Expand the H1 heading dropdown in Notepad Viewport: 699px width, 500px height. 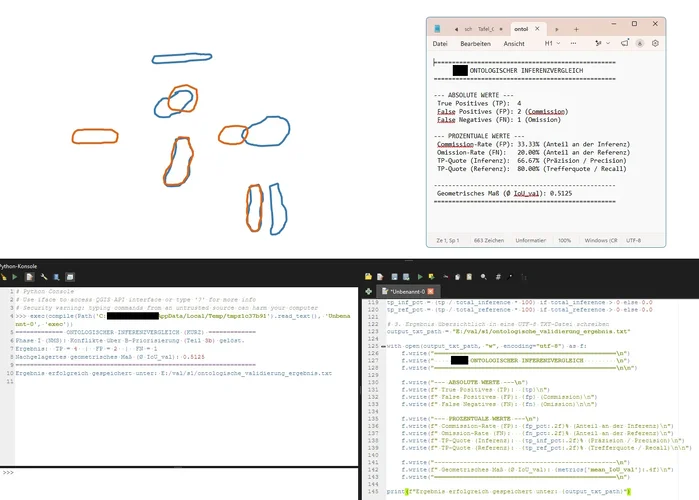click(552, 43)
